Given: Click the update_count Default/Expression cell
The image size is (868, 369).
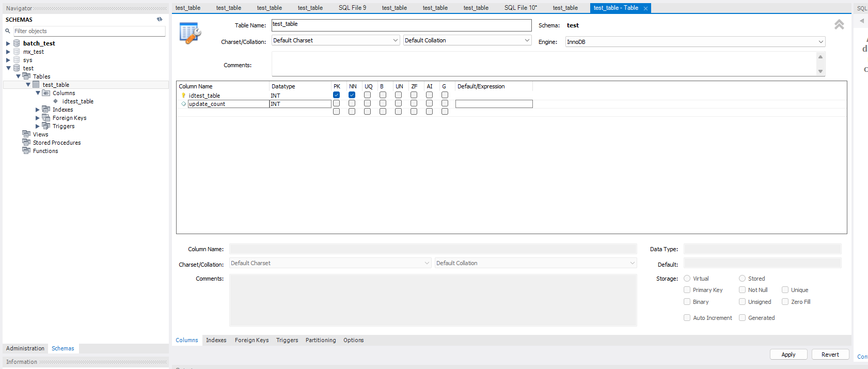Looking at the screenshot, I should click(494, 104).
